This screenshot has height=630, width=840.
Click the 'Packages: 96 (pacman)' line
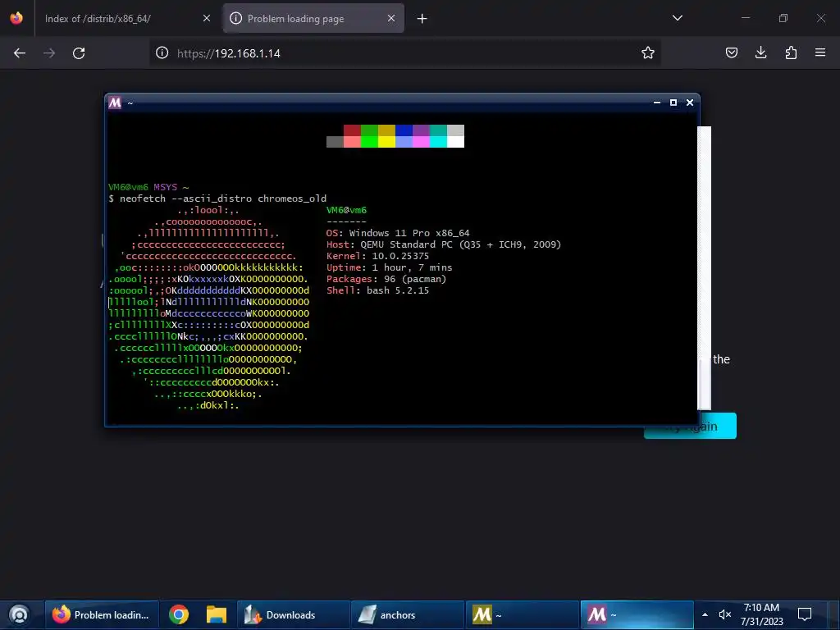[386, 279]
